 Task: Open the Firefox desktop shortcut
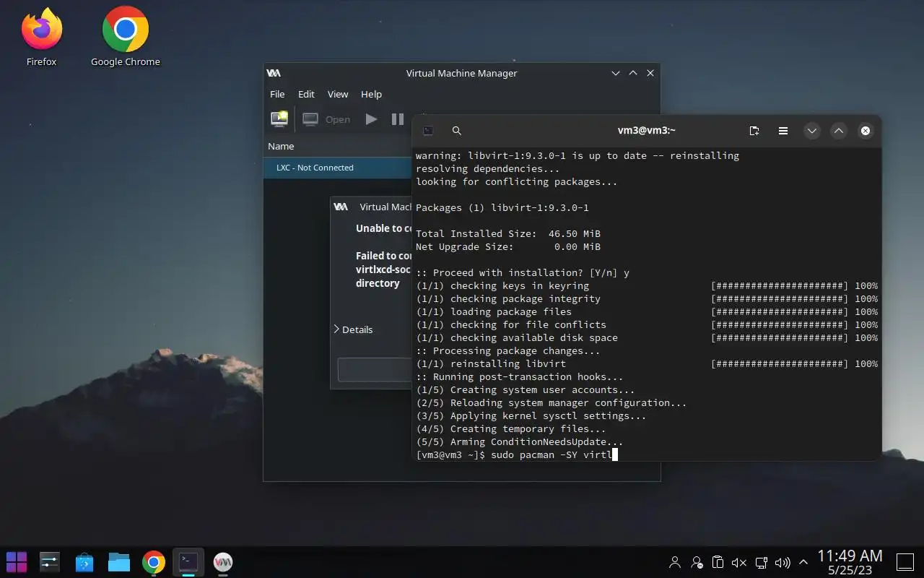42,37
